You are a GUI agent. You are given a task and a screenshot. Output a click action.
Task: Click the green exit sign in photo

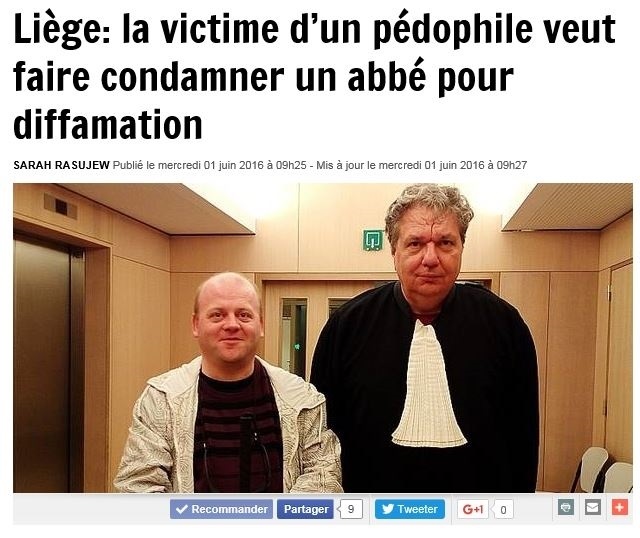point(373,240)
